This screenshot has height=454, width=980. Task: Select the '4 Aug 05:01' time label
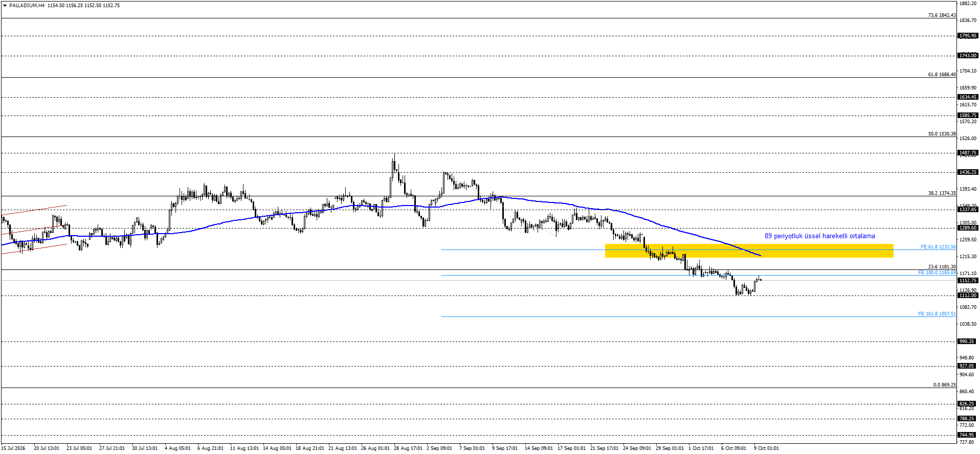[x=177, y=448]
